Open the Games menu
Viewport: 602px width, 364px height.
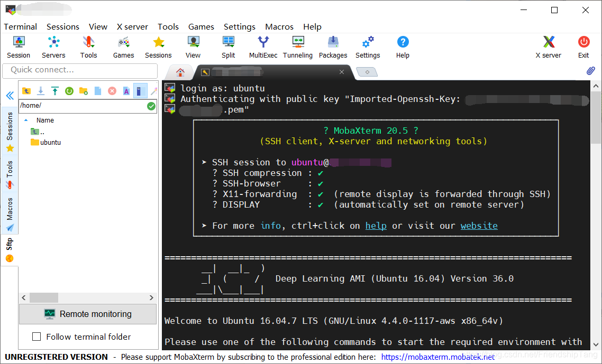201,27
